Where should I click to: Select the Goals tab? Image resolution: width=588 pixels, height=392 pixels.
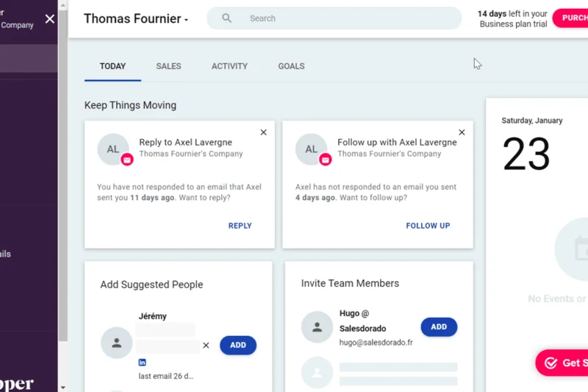click(291, 66)
